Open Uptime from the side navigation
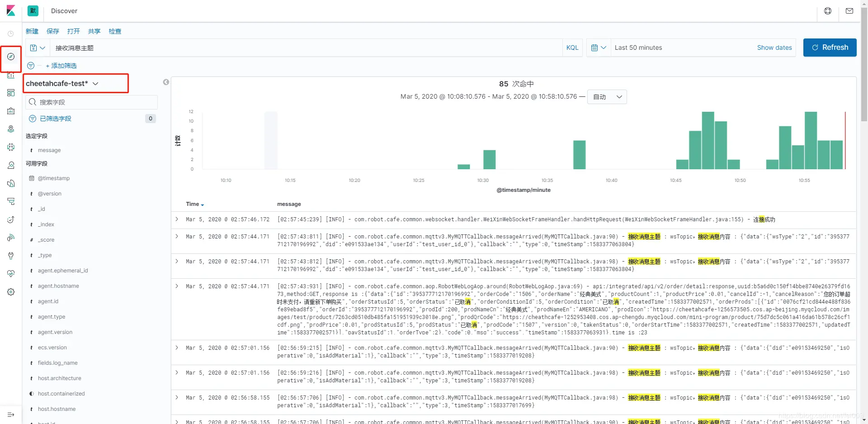Image resolution: width=868 pixels, height=424 pixels. [x=11, y=219]
